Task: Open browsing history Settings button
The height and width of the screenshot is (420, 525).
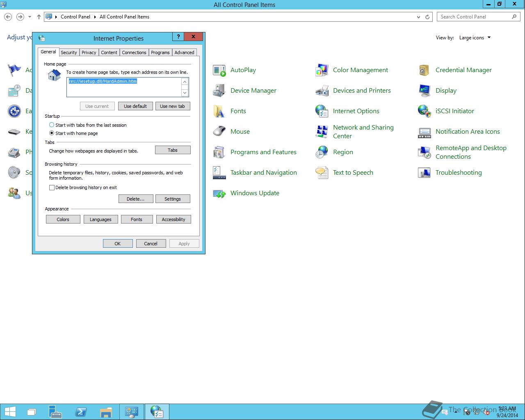Action: (173, 199)
